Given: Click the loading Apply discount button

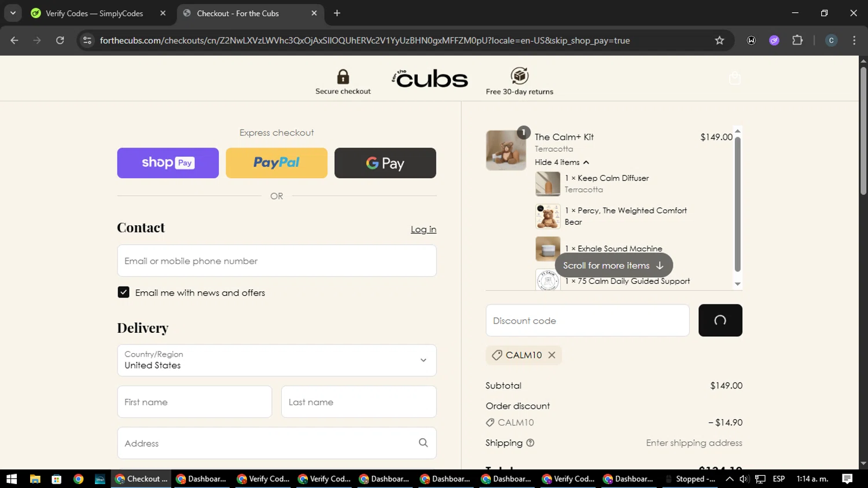Looking at the screenshot, I should pyautogui.click(x=720, y=320).
